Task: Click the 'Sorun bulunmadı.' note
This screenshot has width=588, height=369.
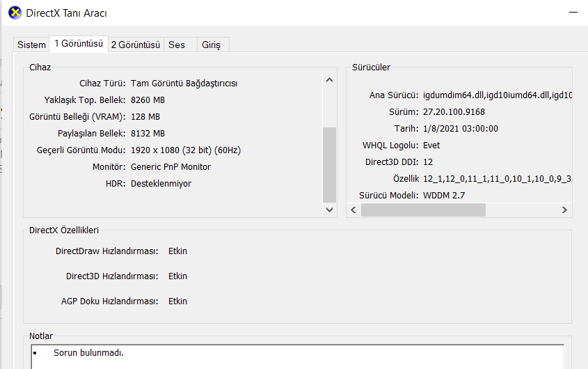Action: pos(88,353)
